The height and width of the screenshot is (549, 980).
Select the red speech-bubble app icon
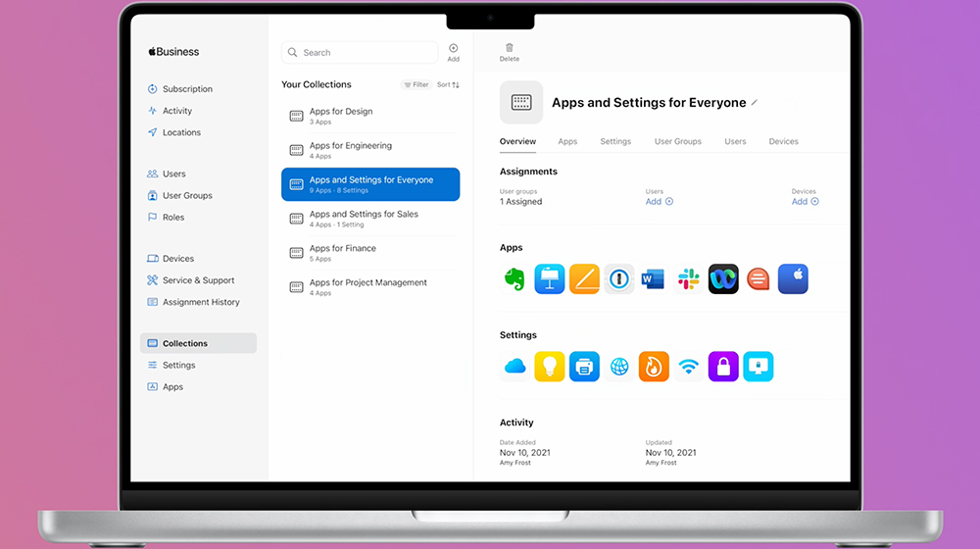[759, 278]
